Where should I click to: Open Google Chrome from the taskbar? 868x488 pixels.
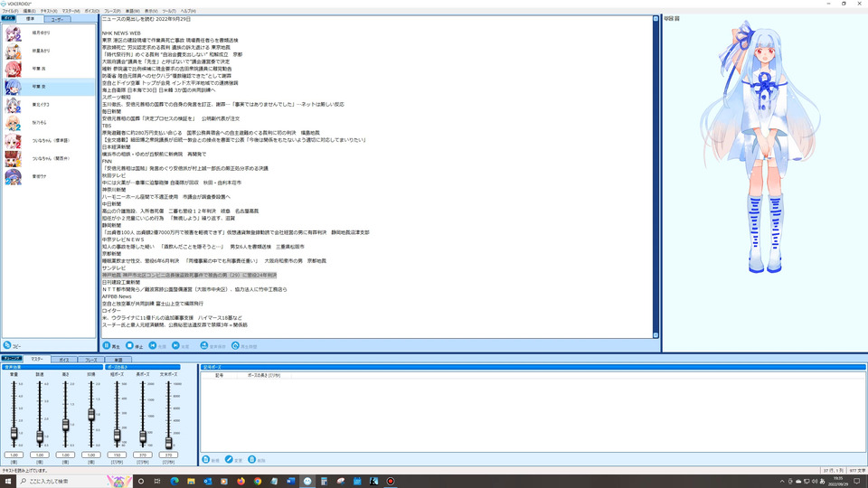258,481
